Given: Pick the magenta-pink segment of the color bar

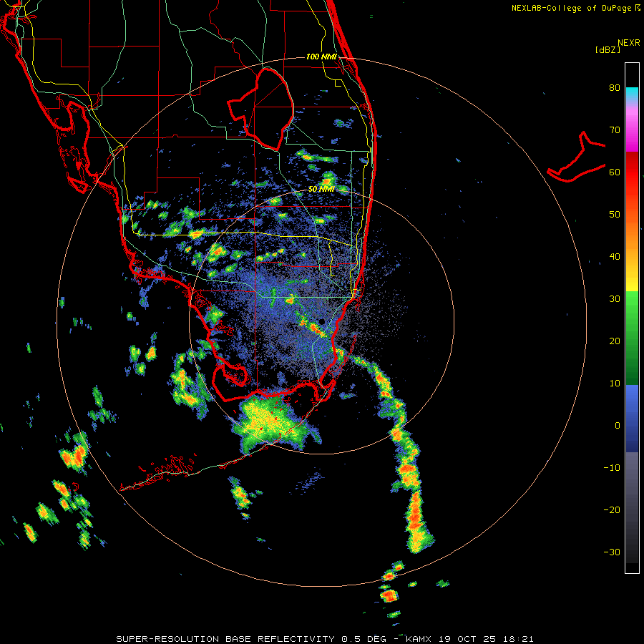Looking at the screenshot, I should (632, 127).
